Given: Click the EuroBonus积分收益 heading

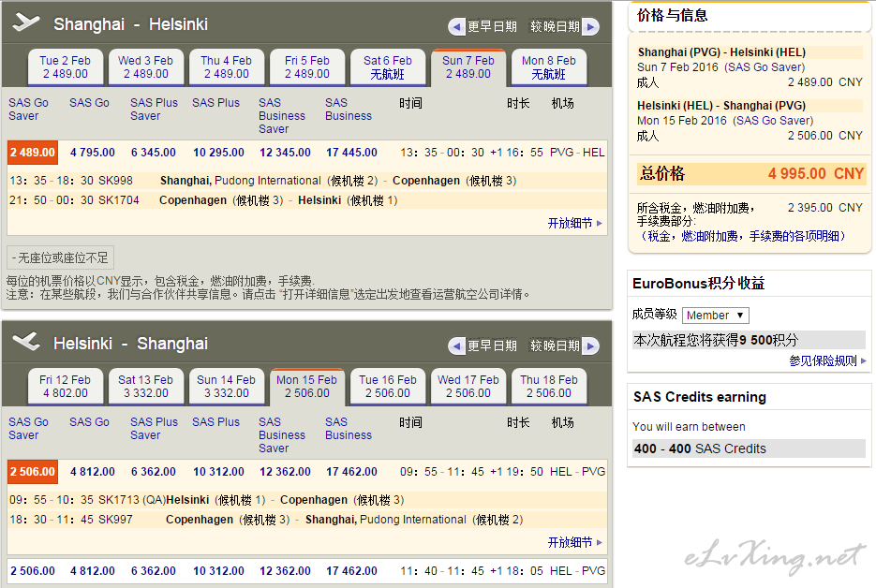Looking at the screenshot, I should [x=698, y=284].
